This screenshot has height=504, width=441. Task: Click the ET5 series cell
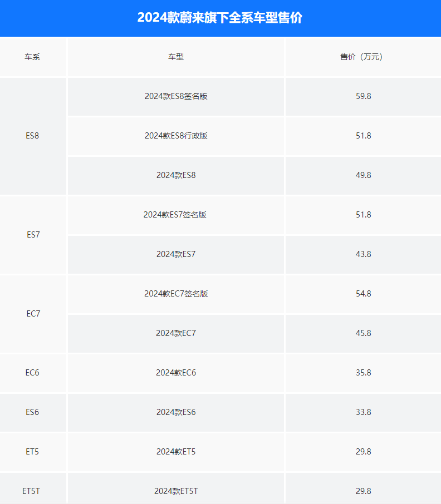(x=32, y=452)
